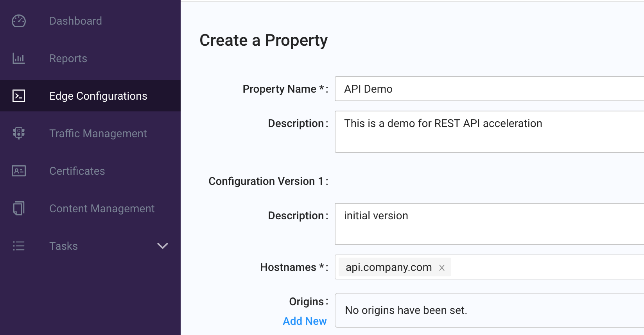Click the Origins label
Image resolution: width=644 pixels, height=335 pixels.
[308, 302]
